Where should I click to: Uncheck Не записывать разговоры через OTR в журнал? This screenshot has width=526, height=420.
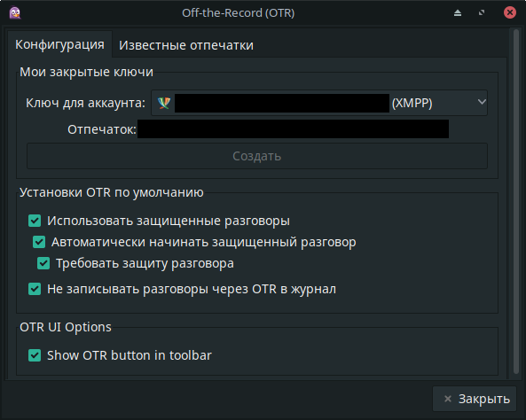pos(35,289)
